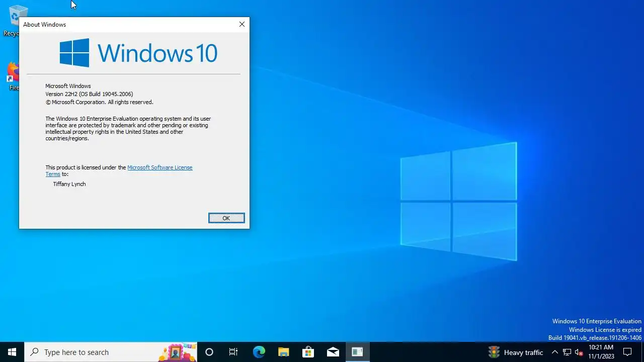The height and width of the screenshot is (362, 644).
Task: Click the taskbar search box
Action: 111,352
